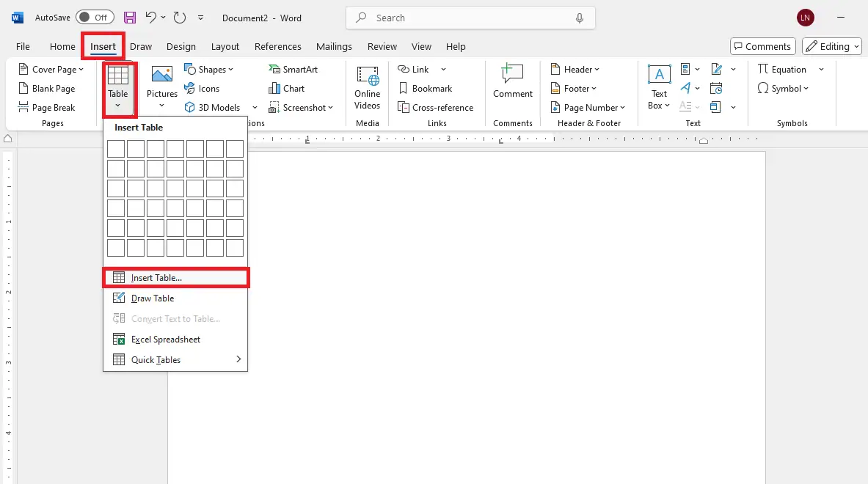Expand the Page Number dropdown
Image resolution: width=868 pixels, height=484 pixels.
588,108
